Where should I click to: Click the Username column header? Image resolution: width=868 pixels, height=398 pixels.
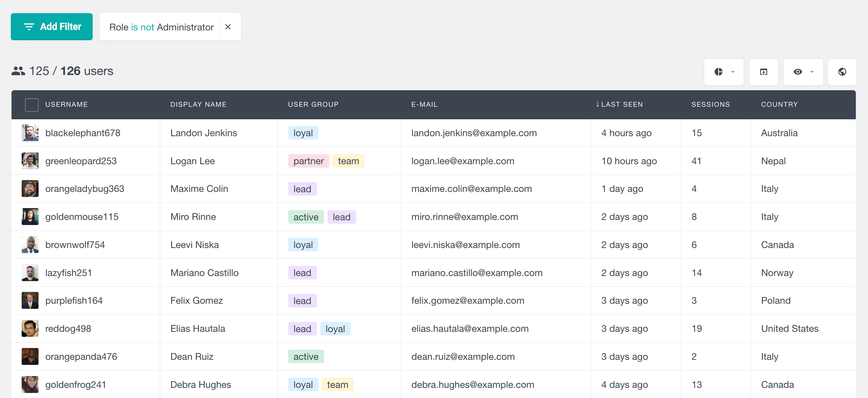click(66, 104)
